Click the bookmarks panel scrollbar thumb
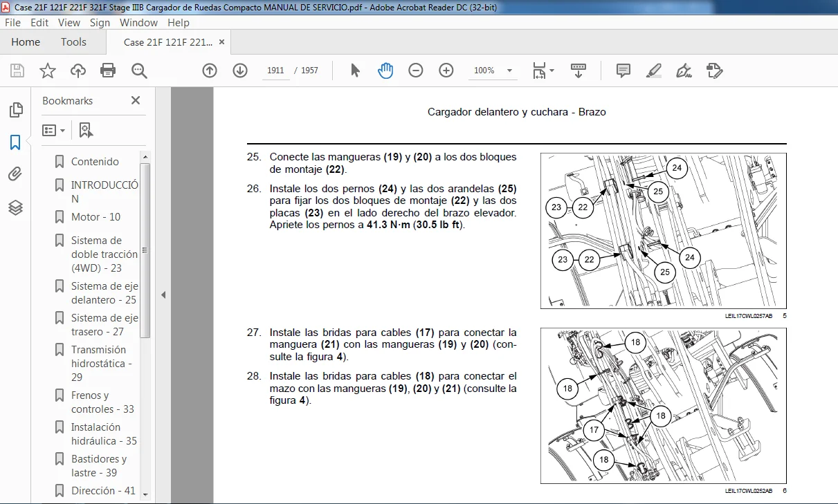This screenshot has height=504, width=838. pyautogui.click(x=145, y=250)
